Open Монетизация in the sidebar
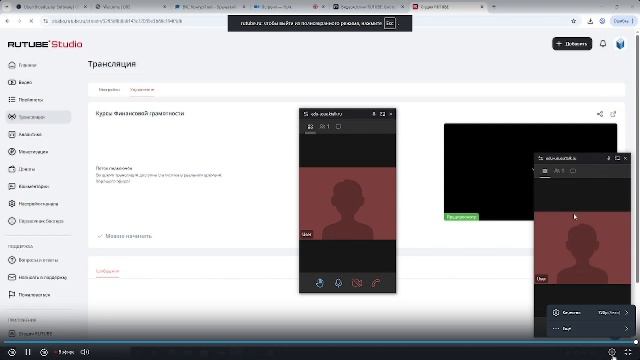This screenshot has height=360, width=640. (28, 151)
